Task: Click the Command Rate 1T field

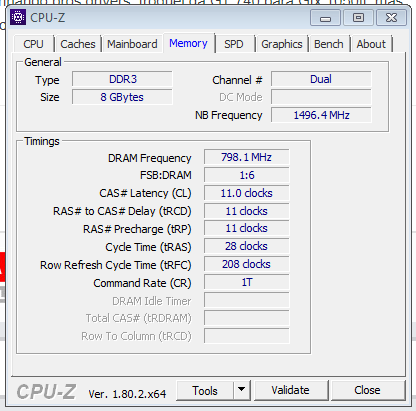Action: (x=246, y=282)
